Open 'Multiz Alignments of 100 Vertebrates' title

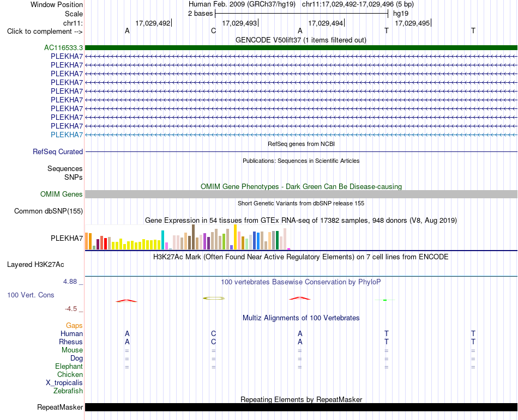301,318
